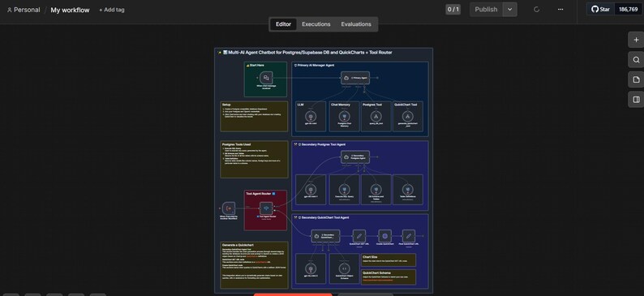This screenshot has width=644, height=296.
Task: Click the Primary AI Manager Agent heading
Action: (314, 65)
